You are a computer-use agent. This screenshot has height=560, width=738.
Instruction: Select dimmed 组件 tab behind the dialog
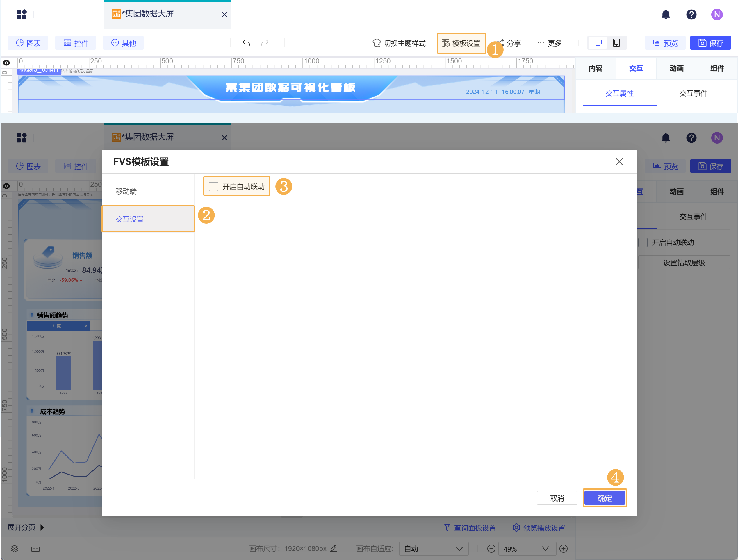tap(717, 192)
